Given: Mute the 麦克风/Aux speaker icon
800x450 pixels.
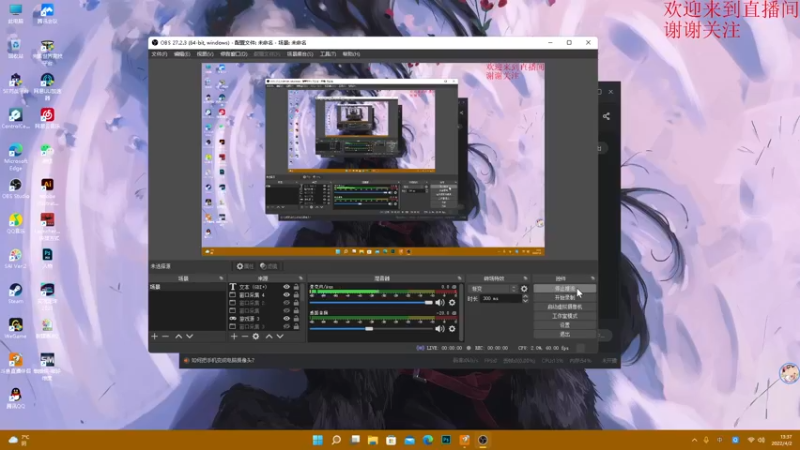Looking at the screenshot, I should (x=441, y=302).
